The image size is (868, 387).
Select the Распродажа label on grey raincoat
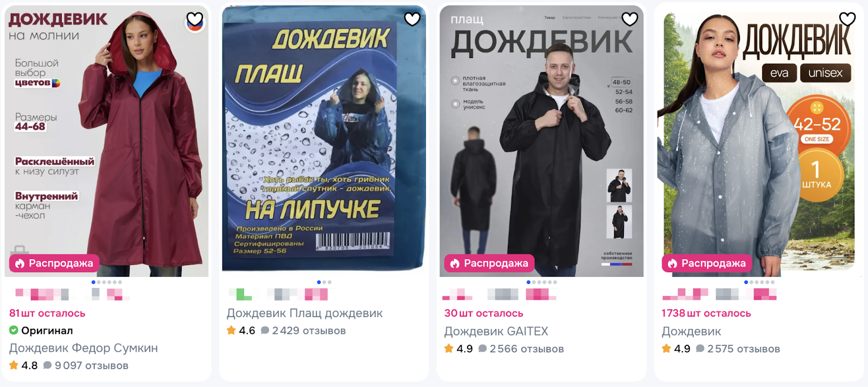pos(707,263)
